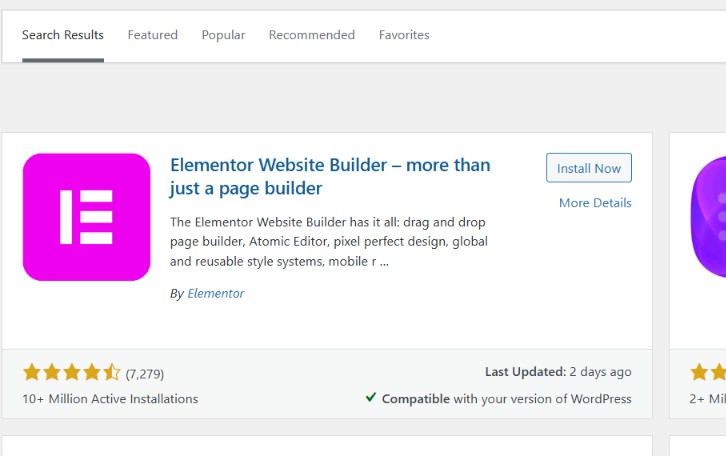Open More Details for Elementor
Screen dimensions: 726x456
[x=595, y=203]
